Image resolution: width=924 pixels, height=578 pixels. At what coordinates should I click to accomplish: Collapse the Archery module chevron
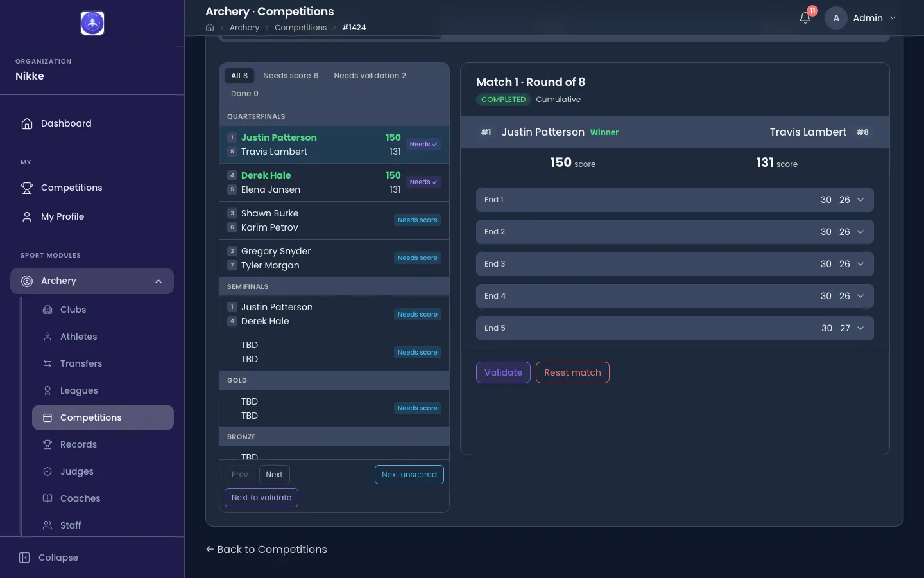158,281
